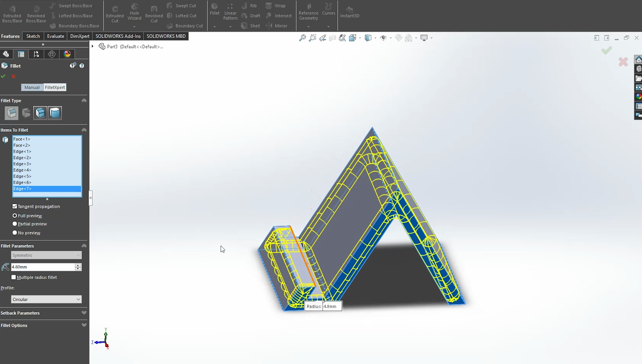This screenshot has height=364, width=642.
Task: Click the Rib feature tool
Action: point(249,6)
